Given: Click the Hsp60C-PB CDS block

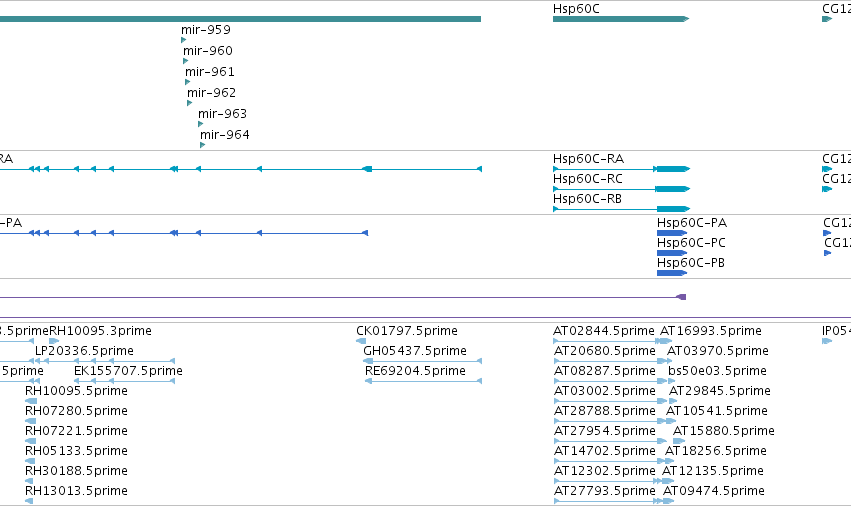Looking at the screenshot, I should click(x=672, y=273).
